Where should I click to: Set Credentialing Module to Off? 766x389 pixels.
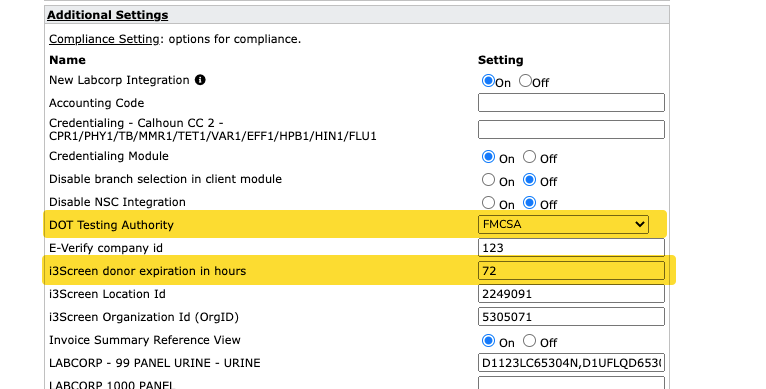[x=529, y=157]
